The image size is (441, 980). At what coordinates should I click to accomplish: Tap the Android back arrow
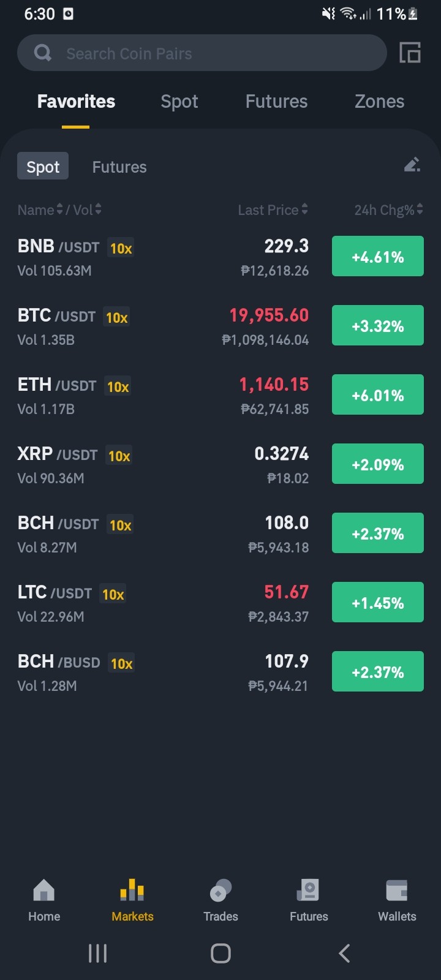(x=344, y=953)
